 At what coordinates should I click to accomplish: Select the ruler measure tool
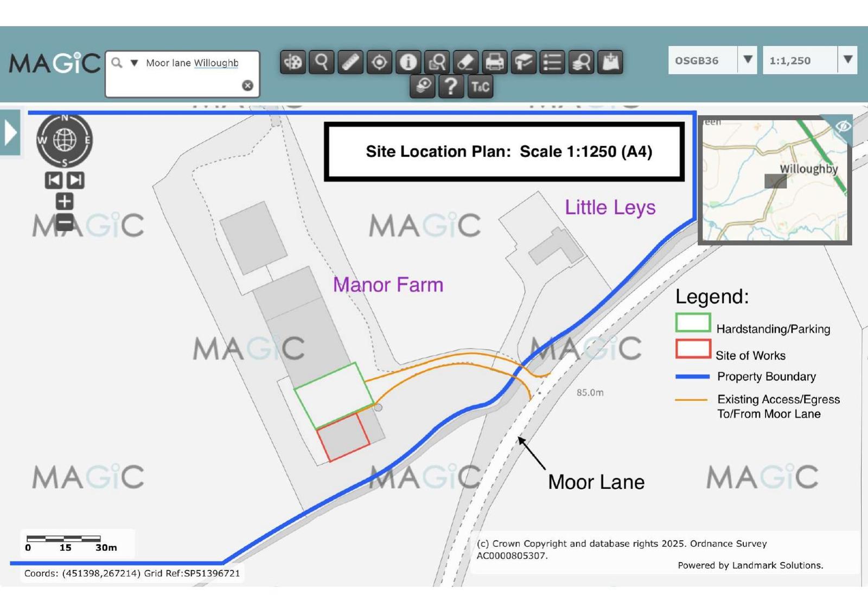tap(350, 62)
